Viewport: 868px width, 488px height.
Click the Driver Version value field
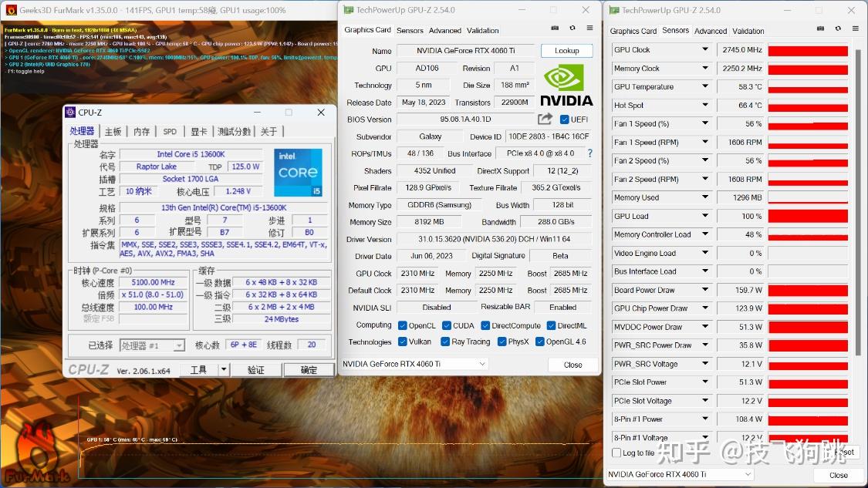[494, 239]
